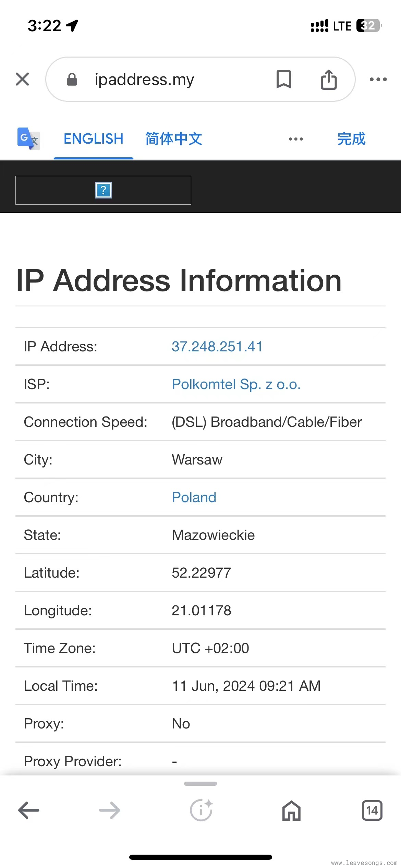Close the in-app browser with X
401x868 pixels.
click(x=23, y=79)
